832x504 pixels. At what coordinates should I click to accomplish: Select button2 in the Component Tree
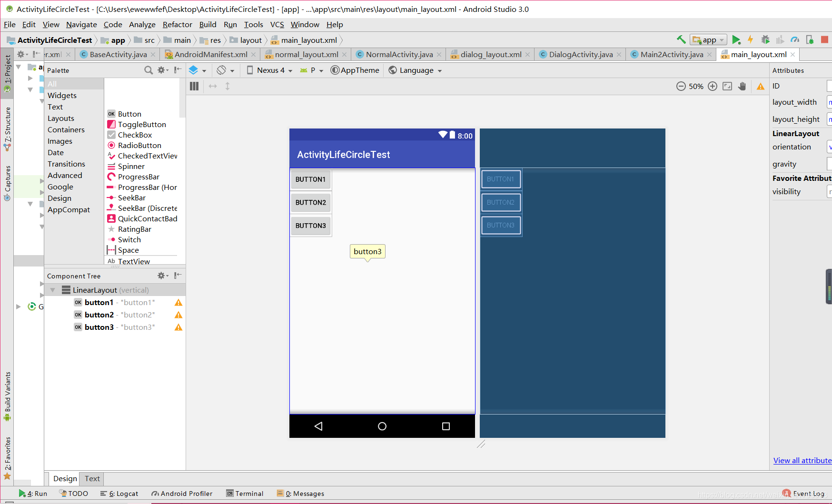(115, 315)
